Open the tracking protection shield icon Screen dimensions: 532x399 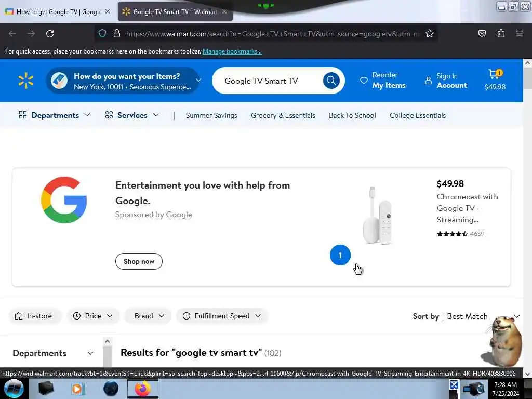click(102, 33)
